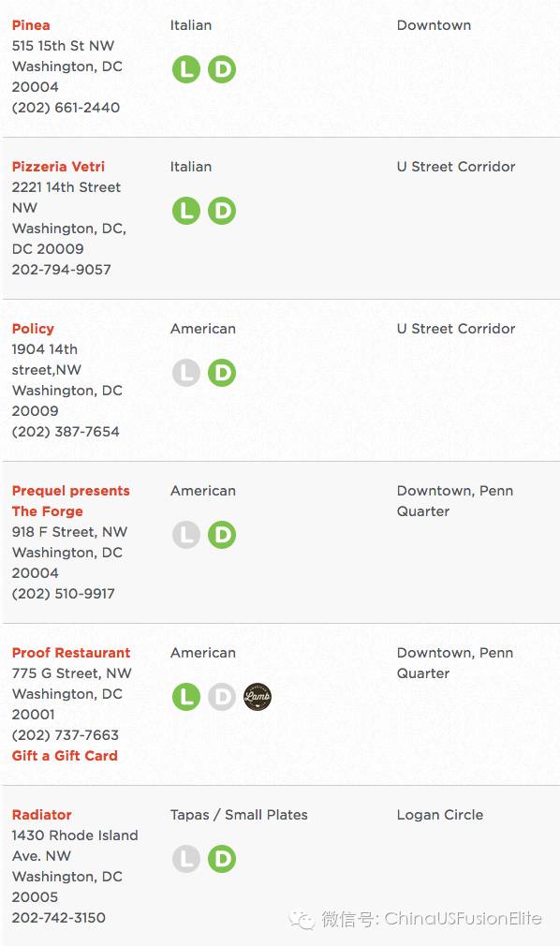Select Pizzeria Vetri's green Lunch icon

tap(185, 211)
